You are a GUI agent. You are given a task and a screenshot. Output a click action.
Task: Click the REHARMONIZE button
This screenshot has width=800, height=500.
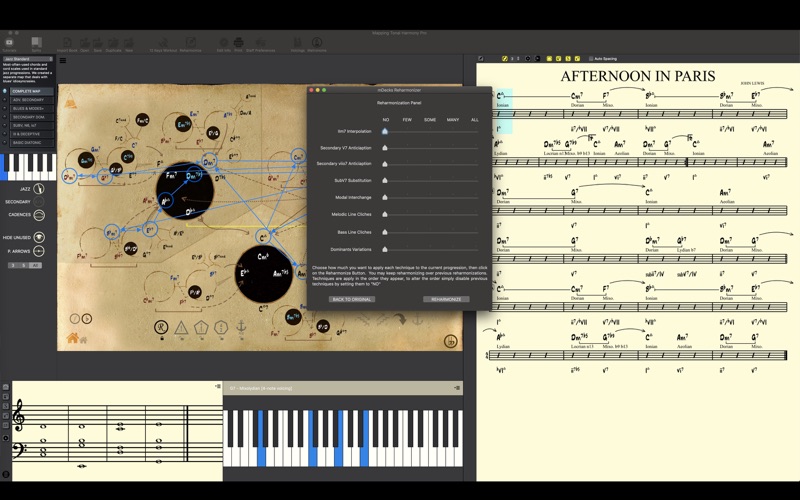(x=446, y=299)
